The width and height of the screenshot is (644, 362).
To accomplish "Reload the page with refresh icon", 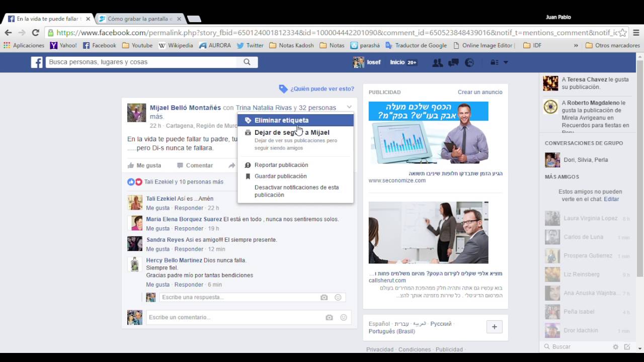I will pos(36,33).
